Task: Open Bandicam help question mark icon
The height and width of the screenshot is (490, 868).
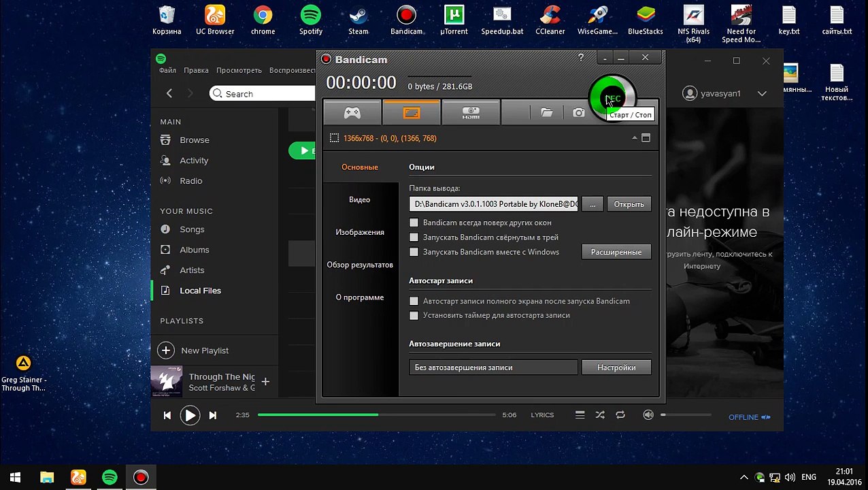Action: point(581,58)
